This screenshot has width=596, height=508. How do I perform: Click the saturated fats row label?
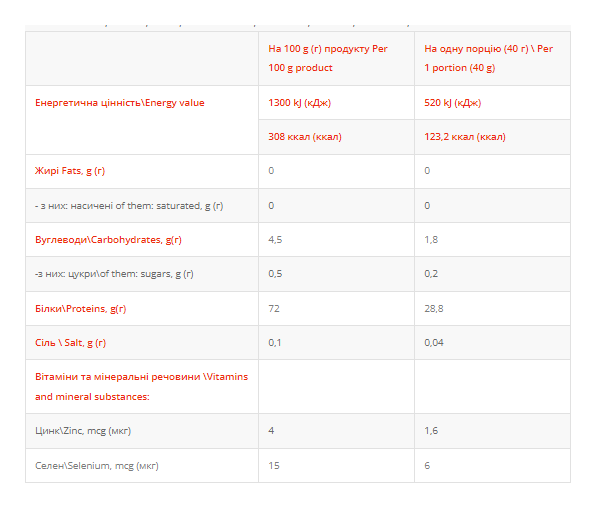coord(129,206)
